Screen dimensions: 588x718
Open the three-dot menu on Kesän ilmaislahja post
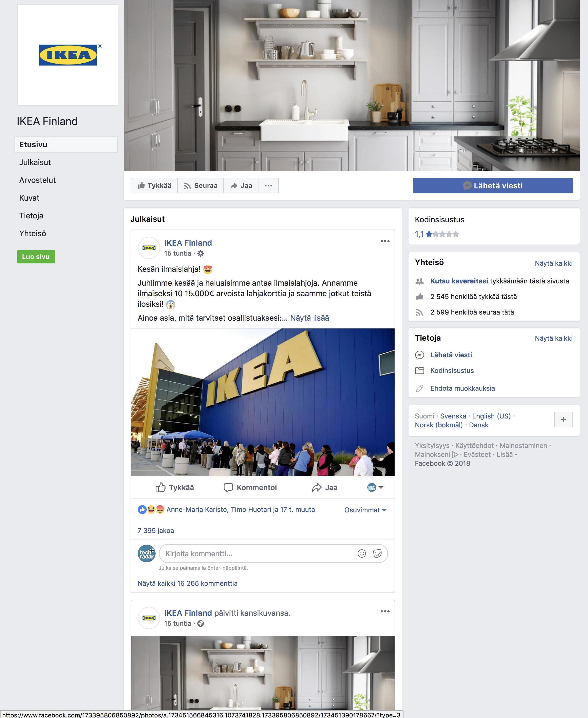(385, 241)
